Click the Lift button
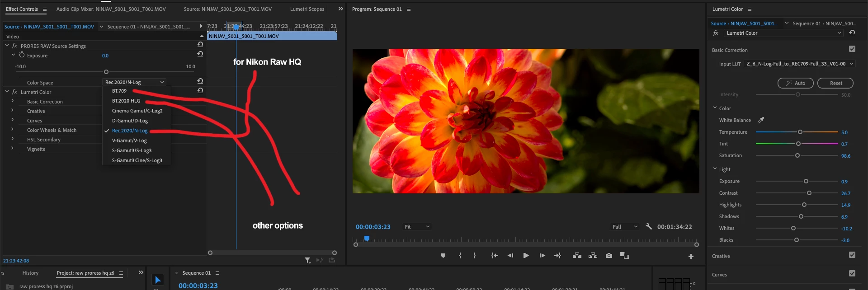The width and height of the screenshot is (868, 290). pos(577,256)
